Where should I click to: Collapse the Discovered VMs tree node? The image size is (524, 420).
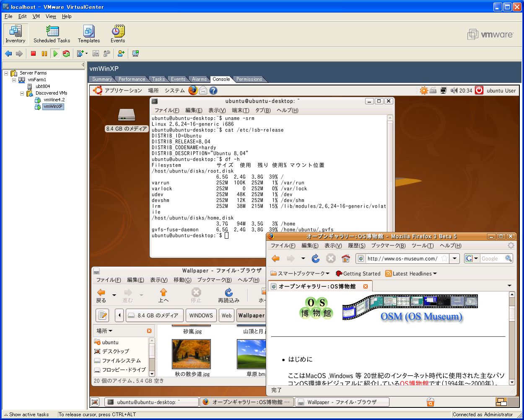click(22, 93)
